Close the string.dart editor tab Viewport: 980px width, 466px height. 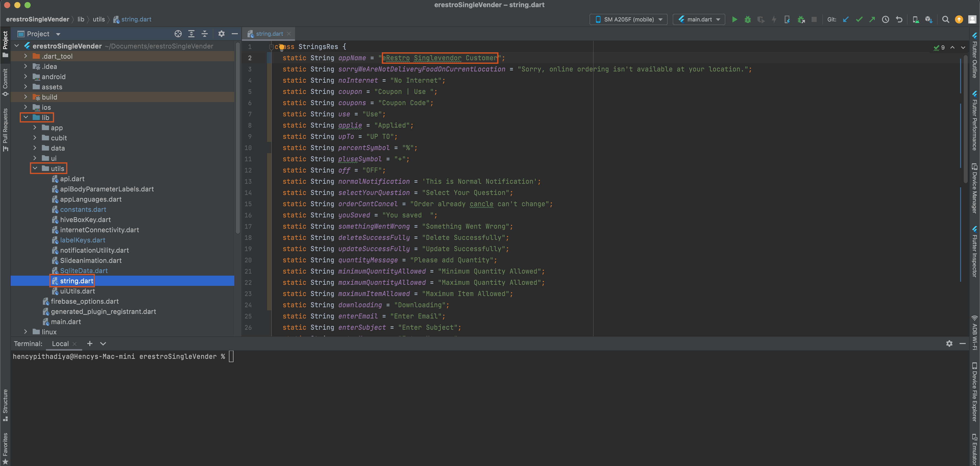click(x=289, y=34)
